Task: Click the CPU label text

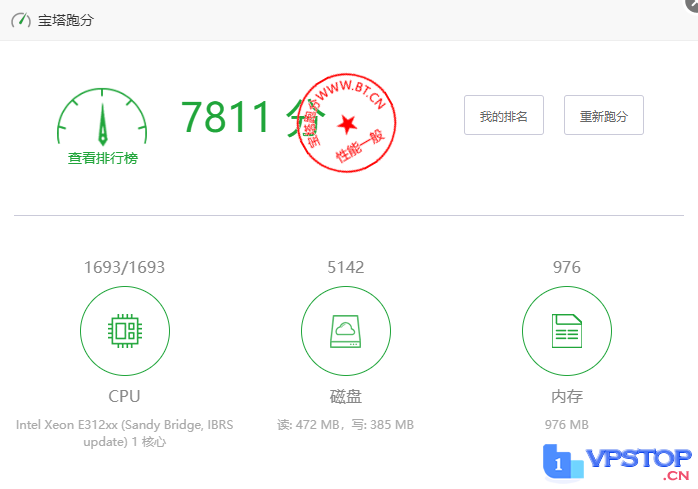Action: (x=125, y=396)
